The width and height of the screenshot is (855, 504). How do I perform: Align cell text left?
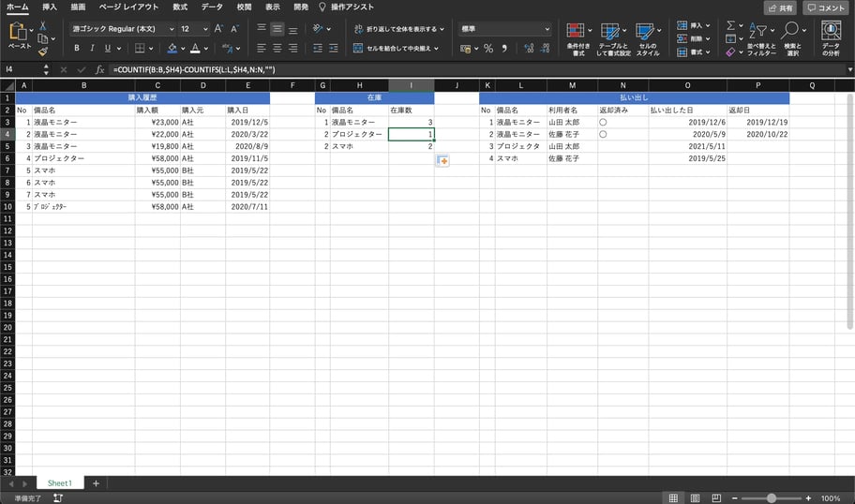tap(262, 49)
